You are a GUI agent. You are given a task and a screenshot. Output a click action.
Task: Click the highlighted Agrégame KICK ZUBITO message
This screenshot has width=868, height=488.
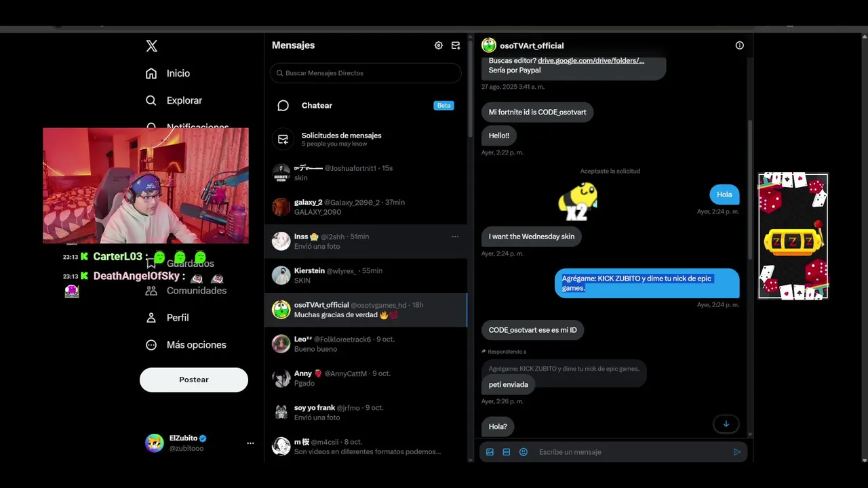(x=647, y=283)
